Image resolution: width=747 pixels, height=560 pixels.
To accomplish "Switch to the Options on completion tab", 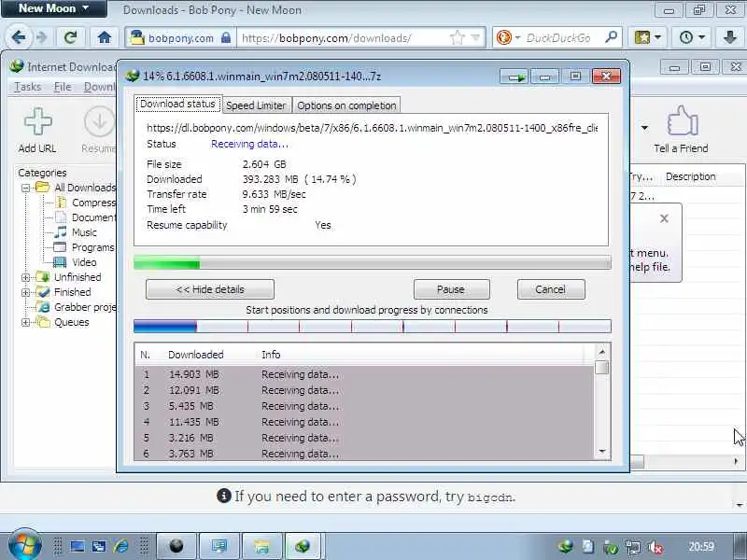I will click(x=346, y=105).
